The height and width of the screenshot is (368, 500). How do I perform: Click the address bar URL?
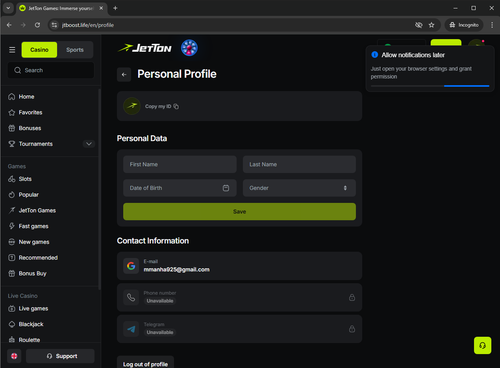click(88, 25)
